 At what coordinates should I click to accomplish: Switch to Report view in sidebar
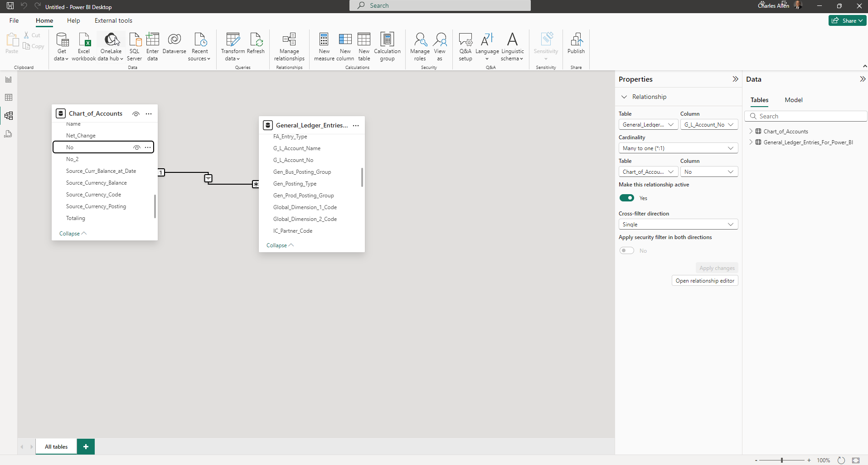click(x=9, y=79)
